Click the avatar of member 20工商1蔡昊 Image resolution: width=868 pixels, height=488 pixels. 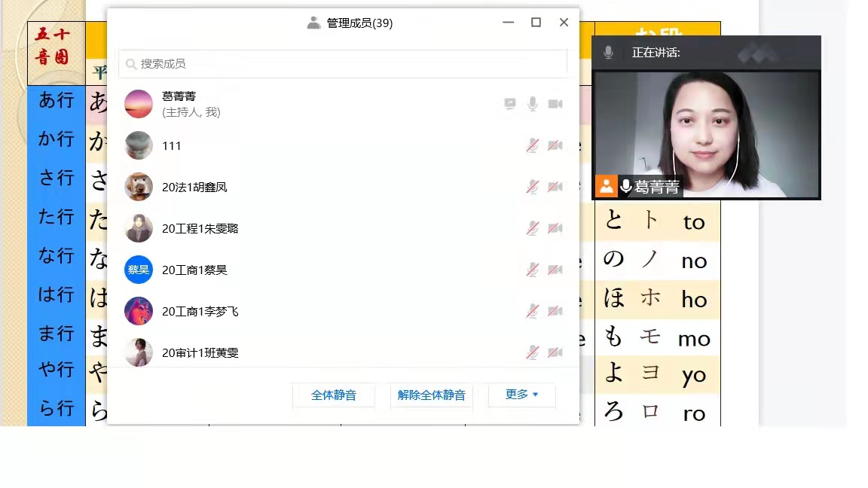[x=139, y=270]
